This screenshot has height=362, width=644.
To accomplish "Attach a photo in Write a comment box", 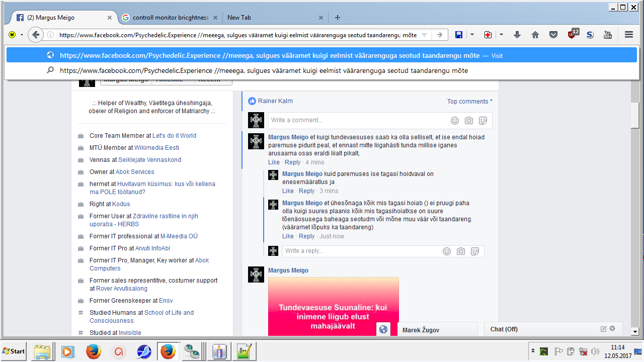I will pyautogui.click(x=468, y=121).
